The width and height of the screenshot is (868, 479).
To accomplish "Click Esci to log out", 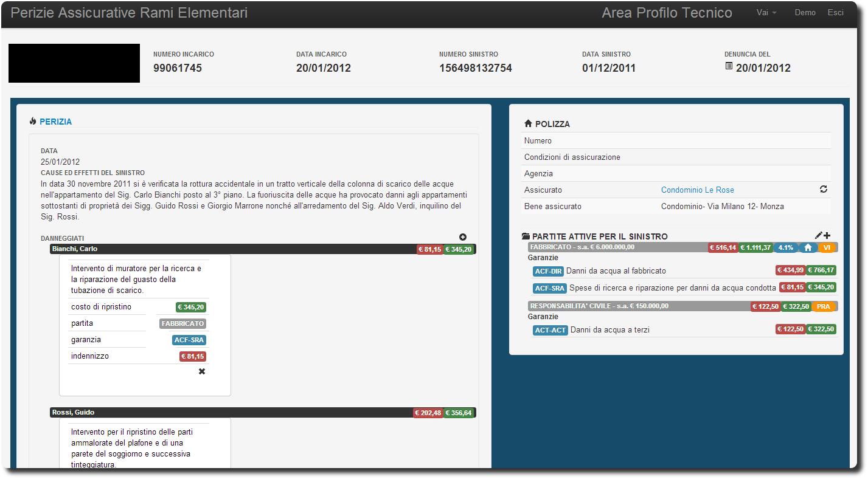I will (835, 13).
